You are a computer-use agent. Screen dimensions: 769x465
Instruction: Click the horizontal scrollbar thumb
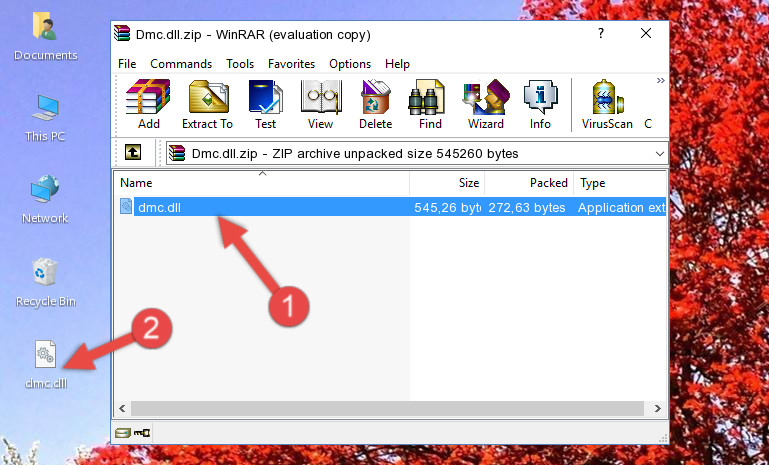click(387, 408)
